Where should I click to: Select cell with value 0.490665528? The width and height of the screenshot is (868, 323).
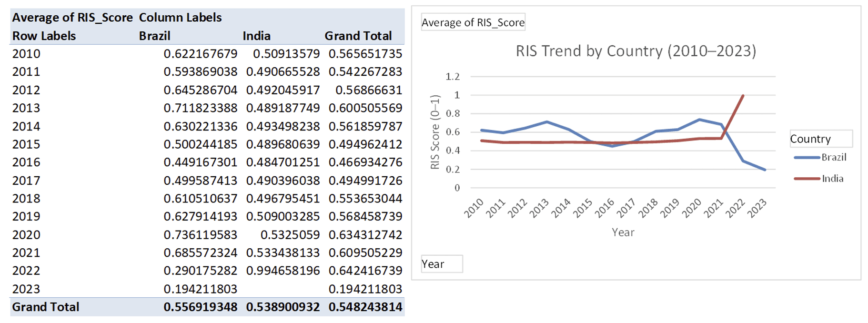(x=283, y=72)
